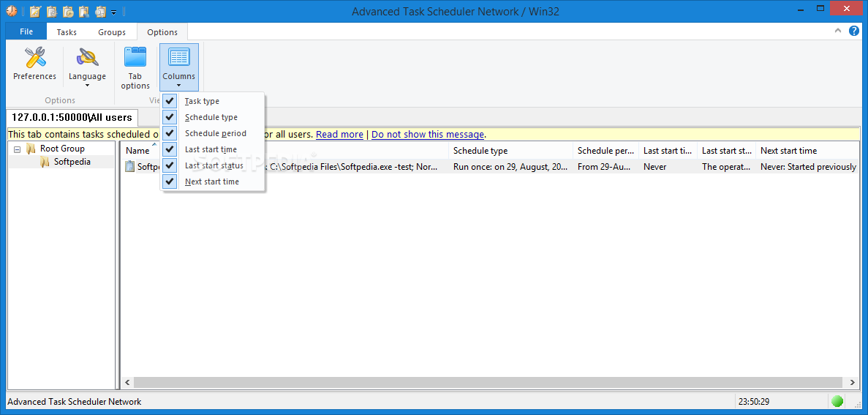
Task: Click the clipboard-with-pencil quick access icon
Action: click(35, 10)
